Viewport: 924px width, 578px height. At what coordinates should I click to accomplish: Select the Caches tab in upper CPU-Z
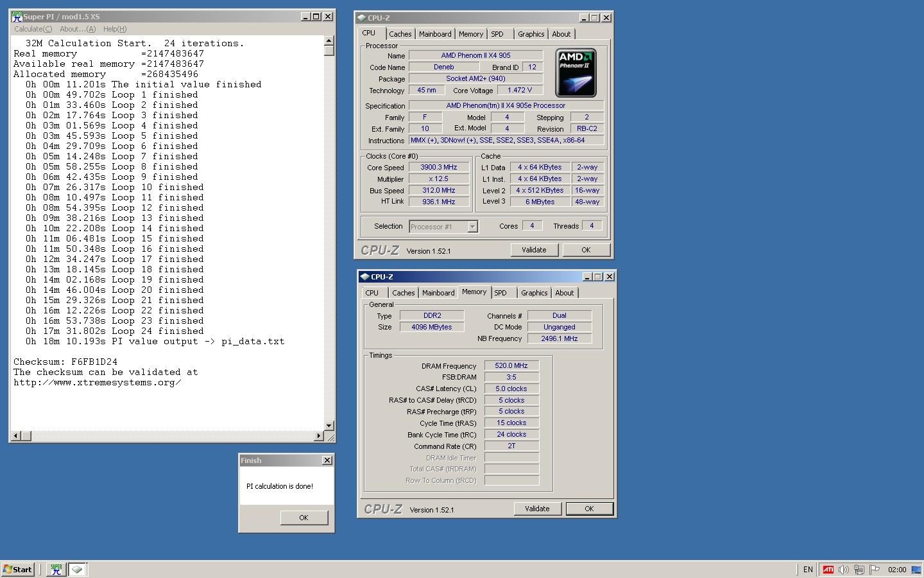point(400,34)
